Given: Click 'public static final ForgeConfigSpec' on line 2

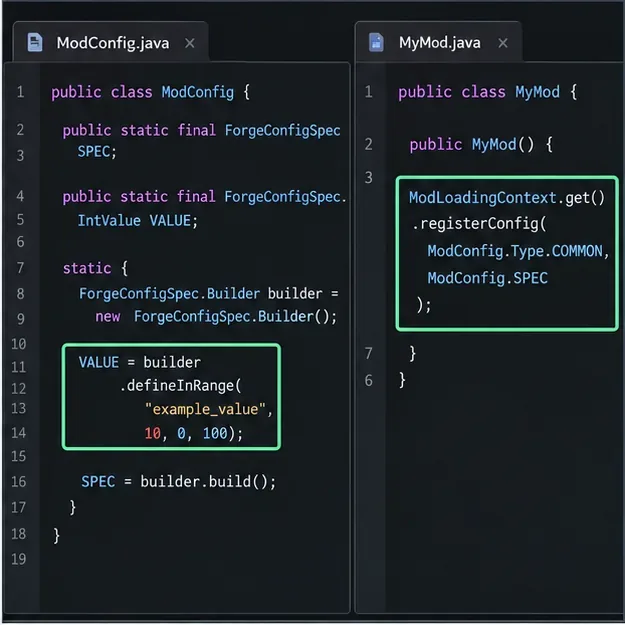Looking at the screenshot, I should tap(201, 130).
